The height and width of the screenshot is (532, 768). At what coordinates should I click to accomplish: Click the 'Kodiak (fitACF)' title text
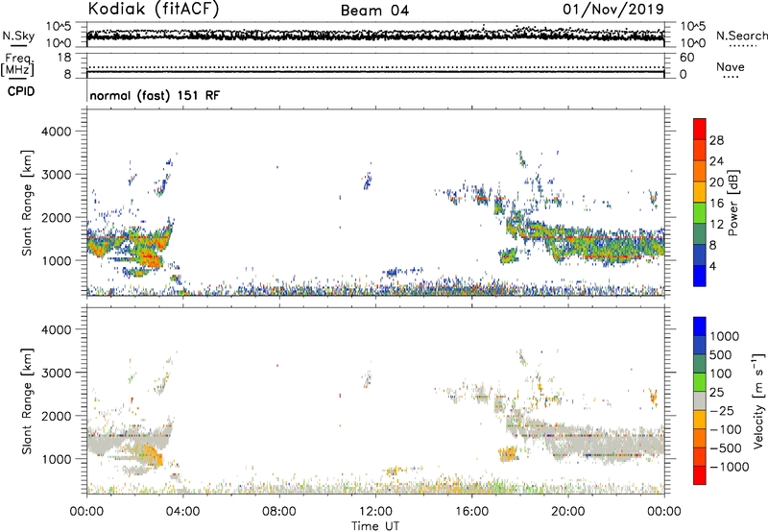[x=153, y=9]
